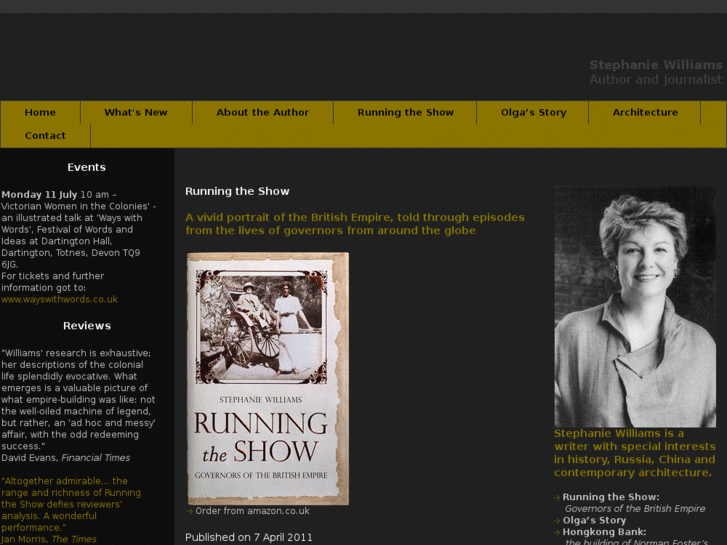Click the Running the Show book cover
727x545 pixels.
click(267, 378)
